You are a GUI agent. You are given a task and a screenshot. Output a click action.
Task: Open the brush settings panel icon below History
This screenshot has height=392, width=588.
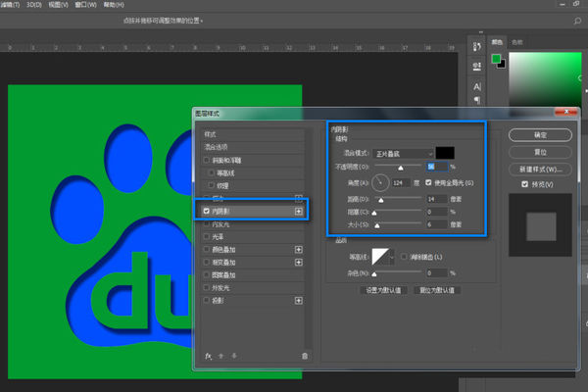476,67
